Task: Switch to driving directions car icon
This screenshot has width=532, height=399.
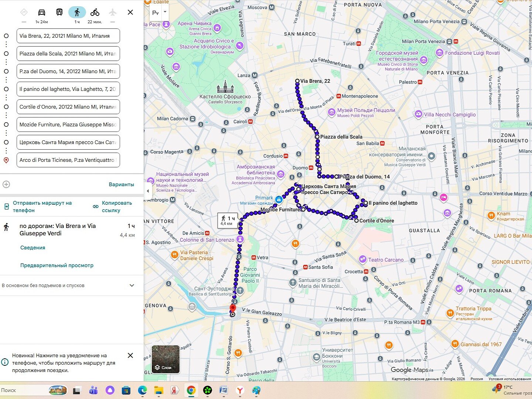Action: pos(42,12)
